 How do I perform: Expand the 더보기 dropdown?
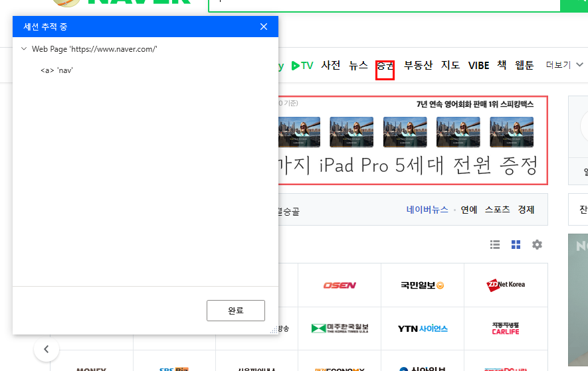564,65
